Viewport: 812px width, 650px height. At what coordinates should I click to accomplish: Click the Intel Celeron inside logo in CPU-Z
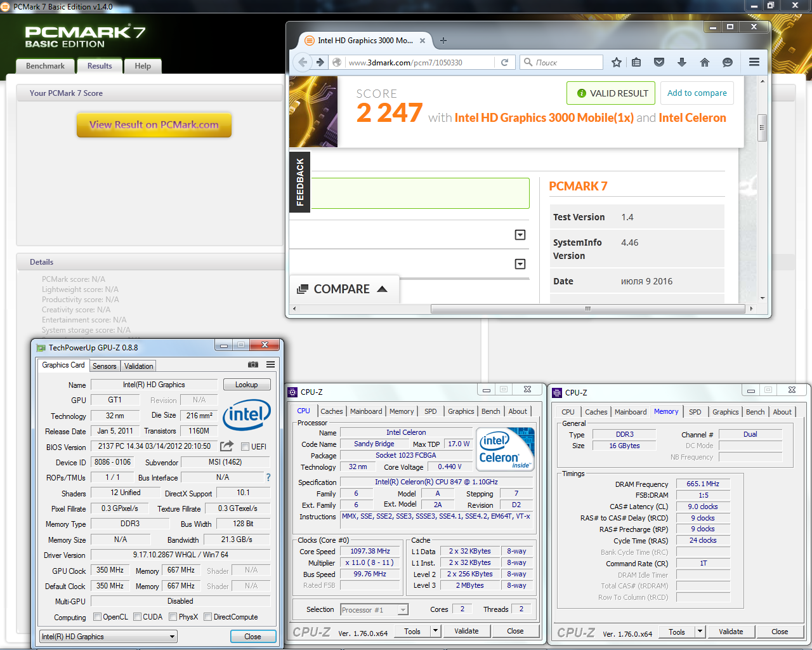[x=504, y=449]
